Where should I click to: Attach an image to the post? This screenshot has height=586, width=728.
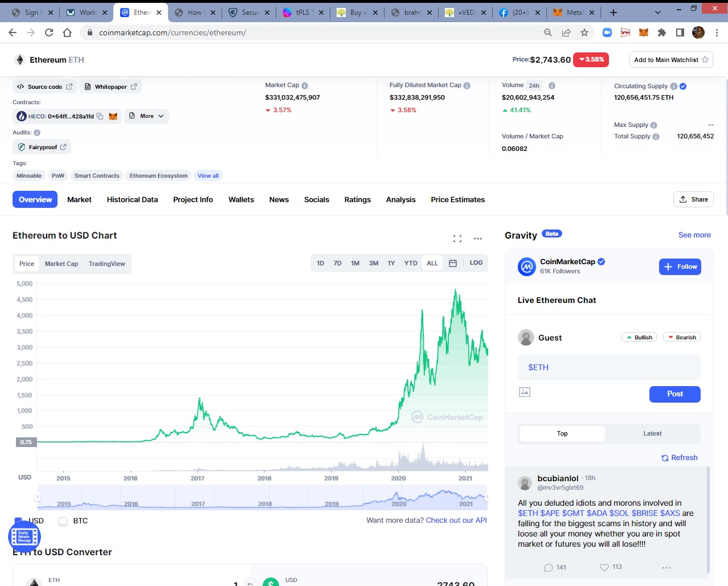(525, 392)
